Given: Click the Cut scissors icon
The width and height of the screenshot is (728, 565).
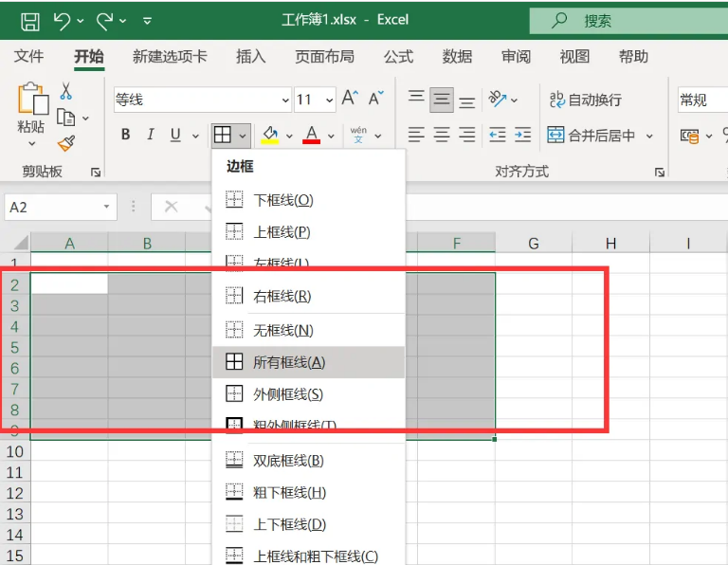Looking at the screenshot, I should [x=65, y=91].
